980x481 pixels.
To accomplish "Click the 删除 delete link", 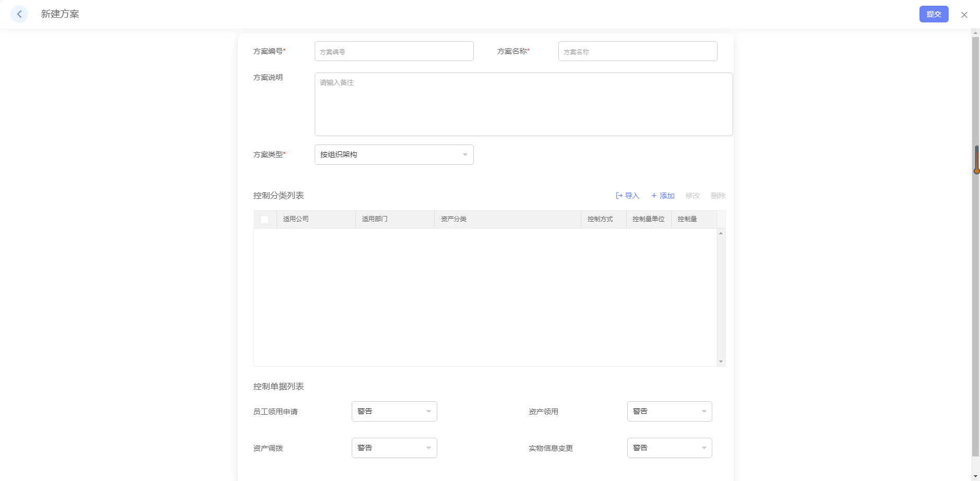I will pos(718,196).
